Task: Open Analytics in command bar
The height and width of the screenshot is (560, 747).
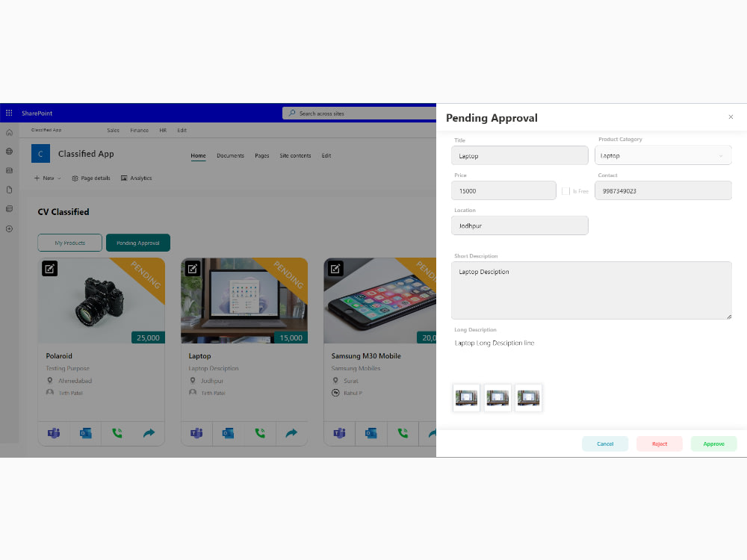Action: point(136,178)
